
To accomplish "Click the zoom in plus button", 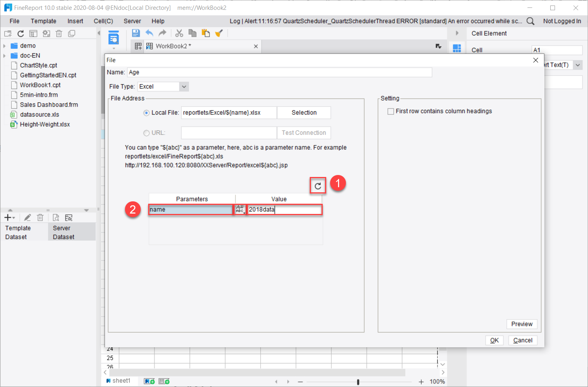I will (x=421, y=382).
